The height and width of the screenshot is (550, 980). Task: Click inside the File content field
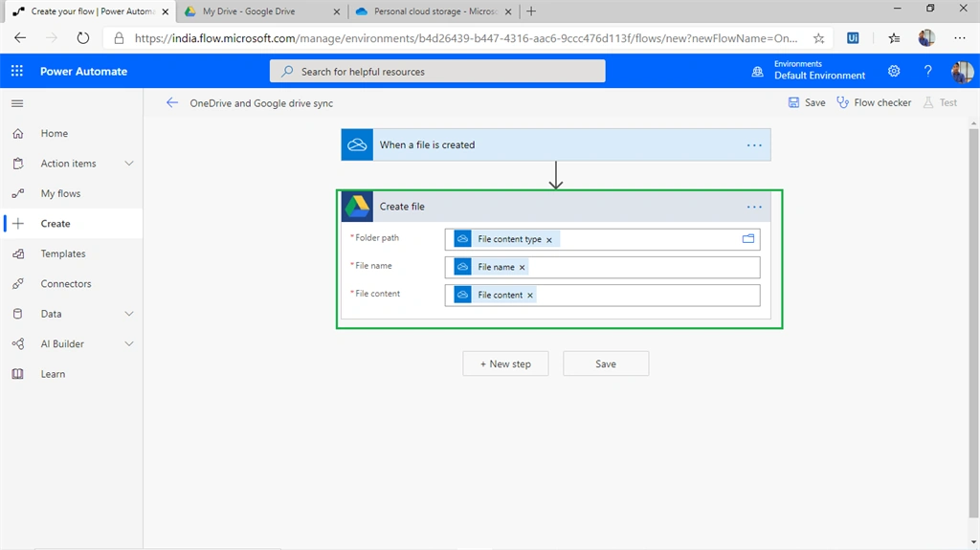pyautogui.click(x=603, y=295)
